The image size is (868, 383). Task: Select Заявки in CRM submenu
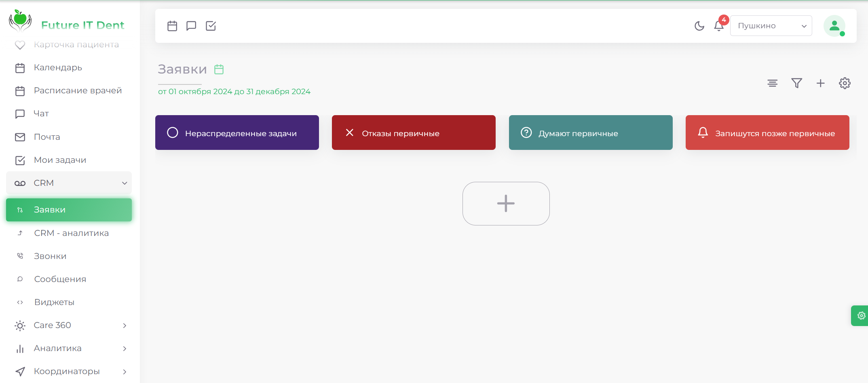[x=69, y=210]
